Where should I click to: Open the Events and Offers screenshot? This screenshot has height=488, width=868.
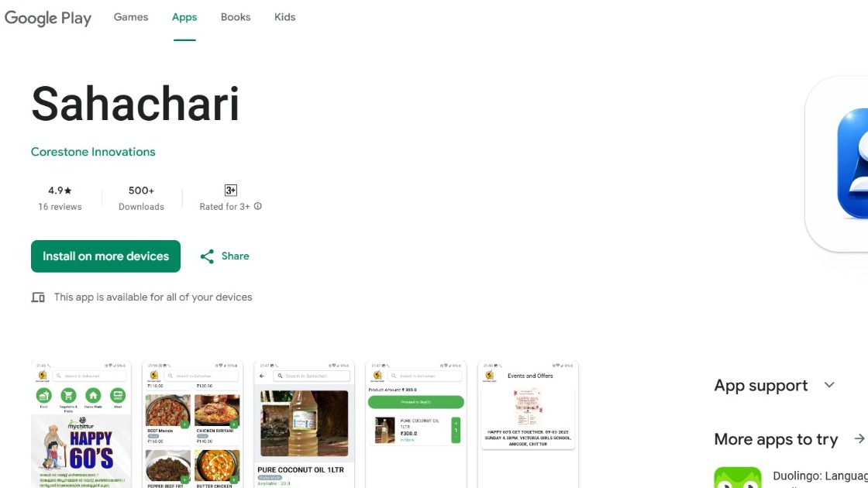click(528, 424)
